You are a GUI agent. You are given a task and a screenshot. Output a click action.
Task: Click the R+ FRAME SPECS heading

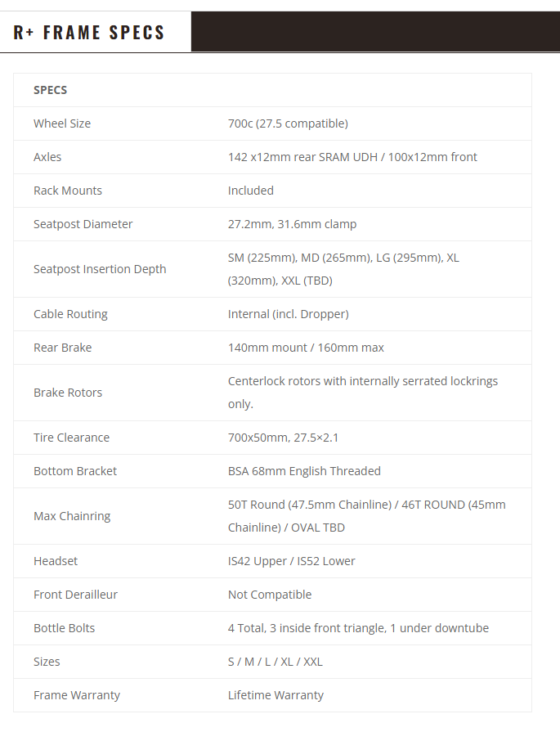tap(88, 32)
